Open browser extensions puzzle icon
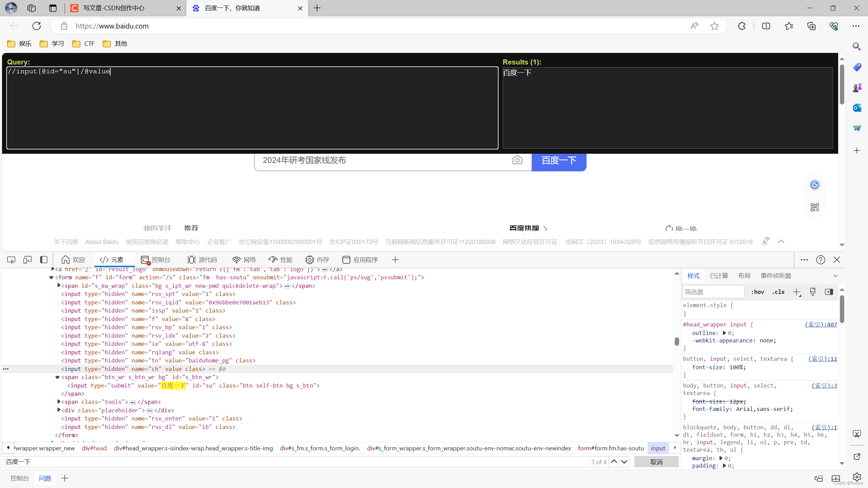The image size is (868, 488). [742, 26]
